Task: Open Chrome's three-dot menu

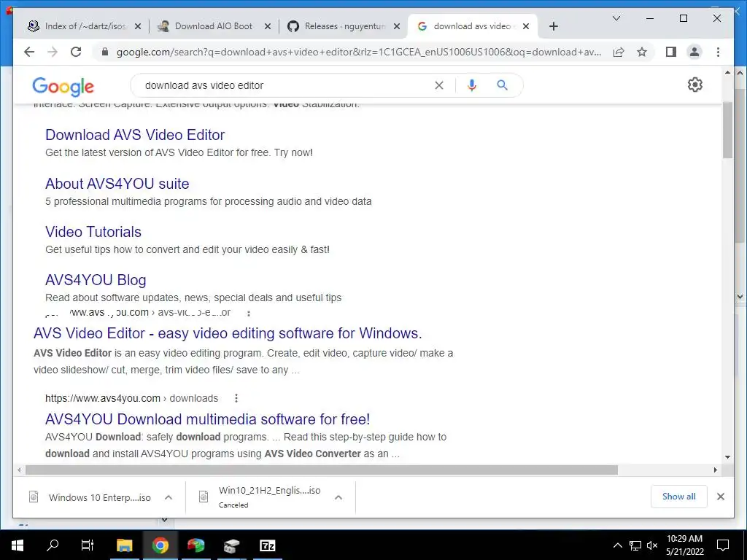Action: pyautogui.click(x=718, y=52)
